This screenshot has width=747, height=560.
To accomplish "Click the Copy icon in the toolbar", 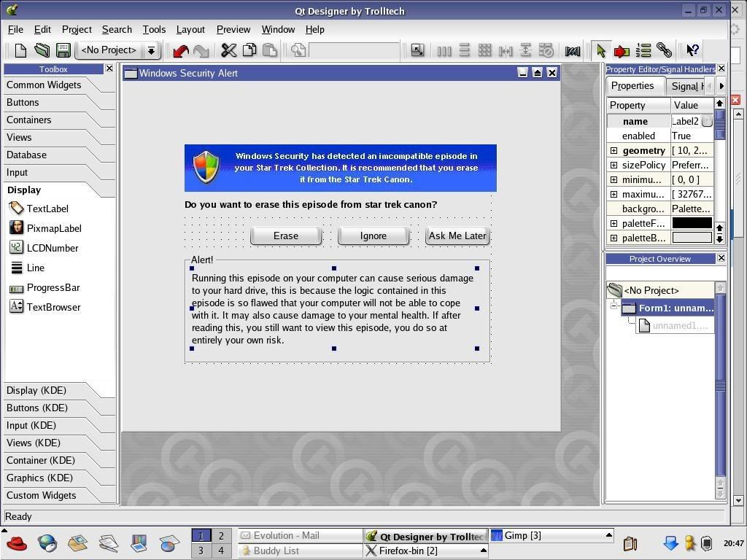I will point(249,50).
